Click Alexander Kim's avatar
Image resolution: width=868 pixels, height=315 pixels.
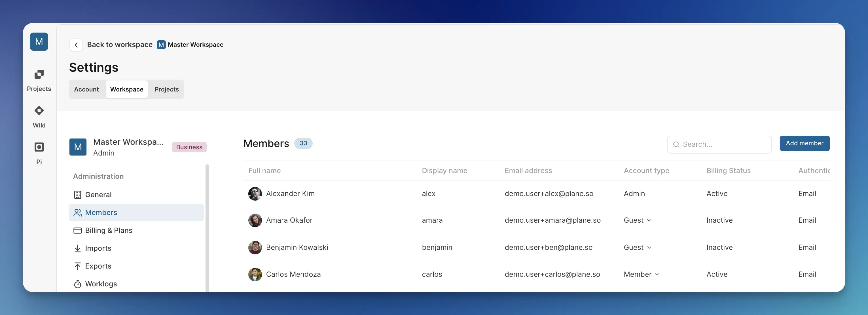[x=255, y=193]
